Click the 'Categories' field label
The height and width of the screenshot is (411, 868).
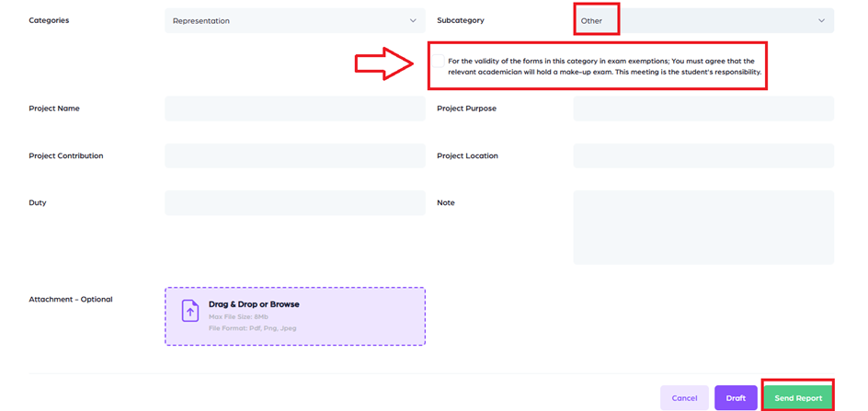(49, 20)
